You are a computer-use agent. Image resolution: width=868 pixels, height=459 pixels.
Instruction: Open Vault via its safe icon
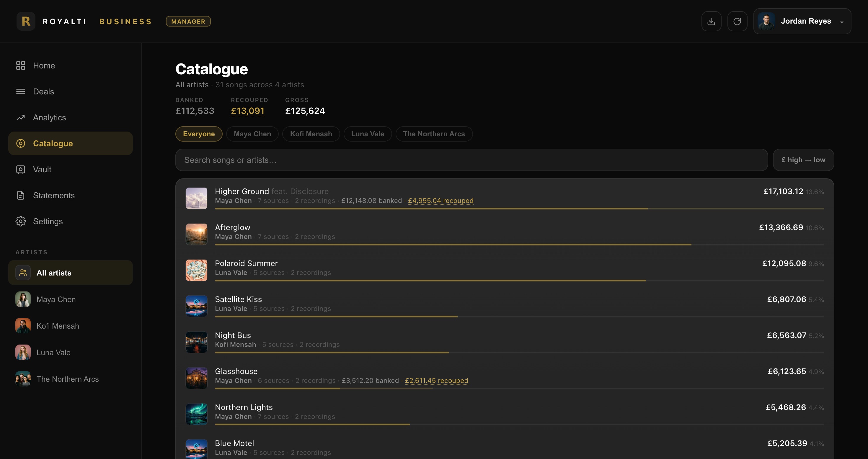(21, 169)
